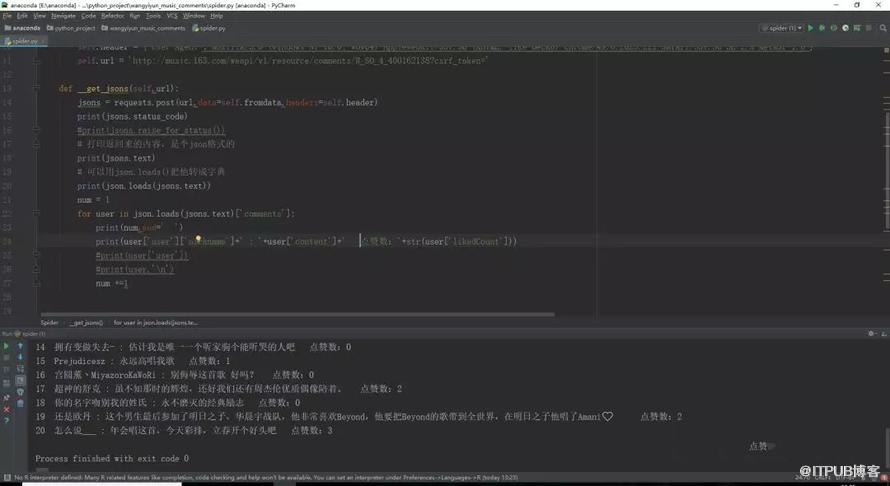The width and height of the screenshot is (890, 486).
Task: Stop process icon in Run panel
Action: (x=6, y=359)
